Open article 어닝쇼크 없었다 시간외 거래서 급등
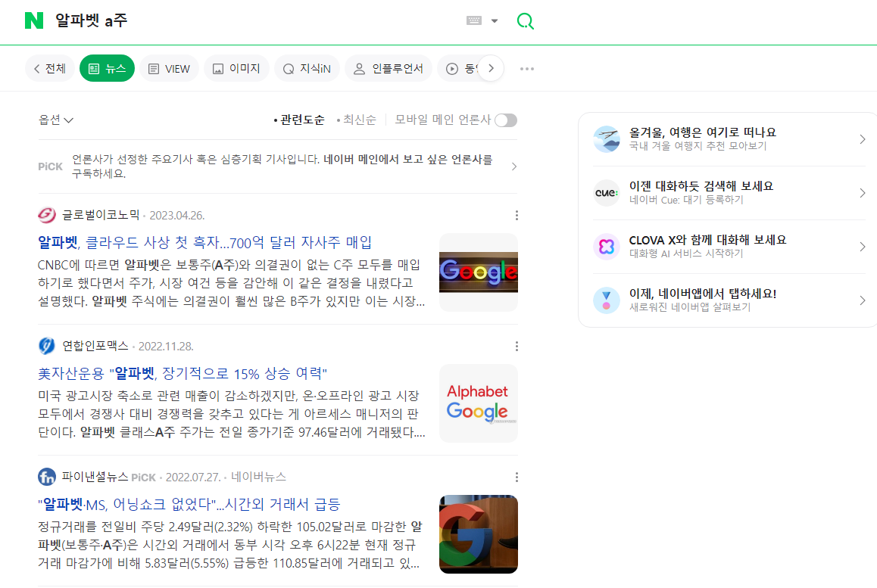The height and width of the screenshot is (588, 877). (189, 504)
